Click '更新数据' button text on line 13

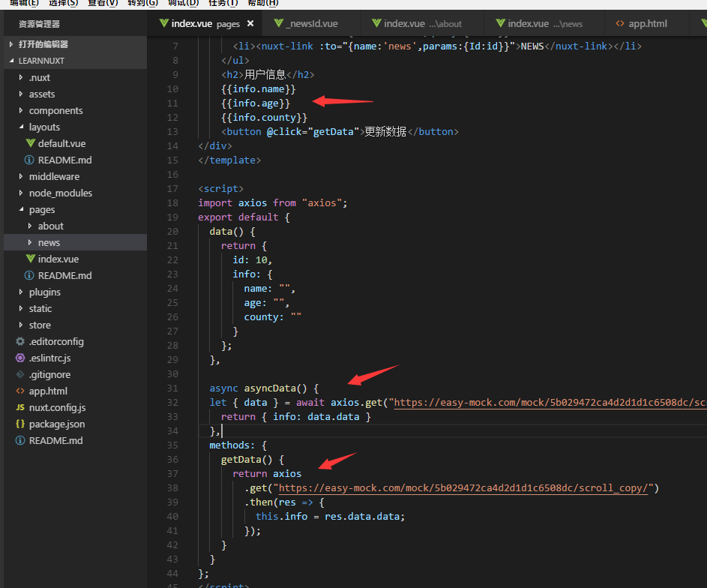[385, 132]
